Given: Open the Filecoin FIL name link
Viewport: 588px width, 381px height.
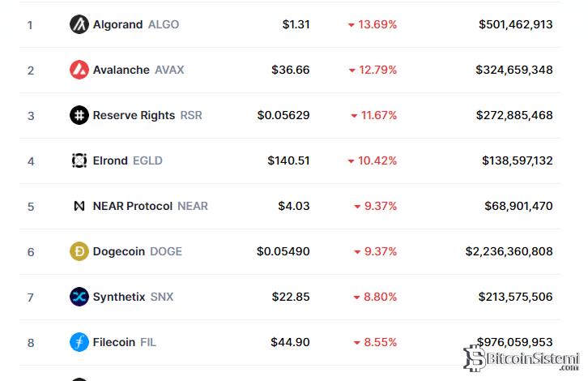Looking at the screenshot, I should tap(114, 342).
